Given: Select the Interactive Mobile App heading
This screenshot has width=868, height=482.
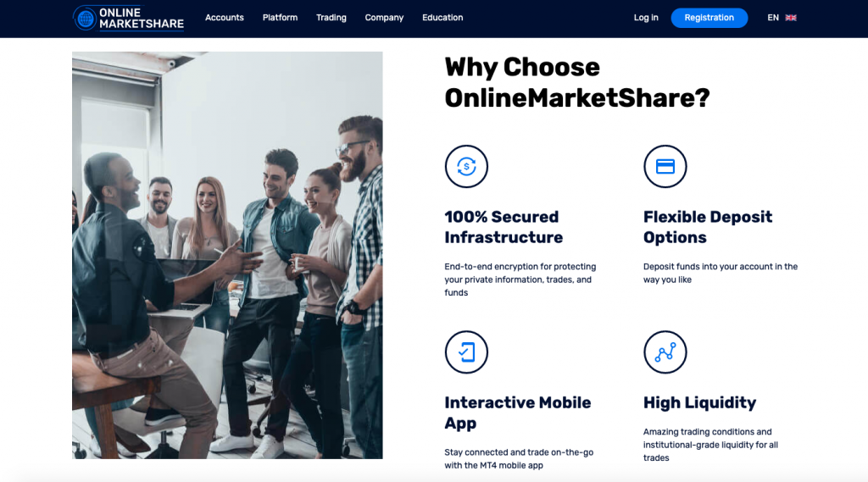Looking at the screenshot, I should click(x=518, y=413).
